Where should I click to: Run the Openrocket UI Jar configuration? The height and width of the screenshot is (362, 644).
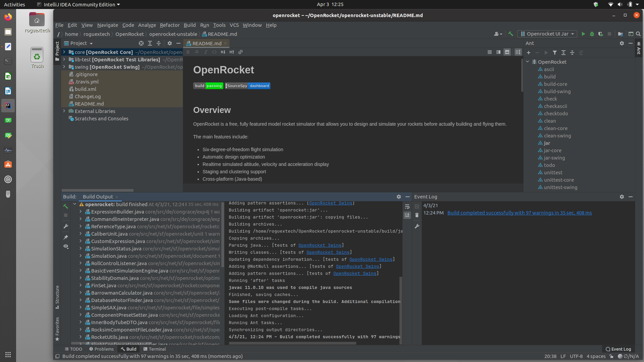point(583,34)
